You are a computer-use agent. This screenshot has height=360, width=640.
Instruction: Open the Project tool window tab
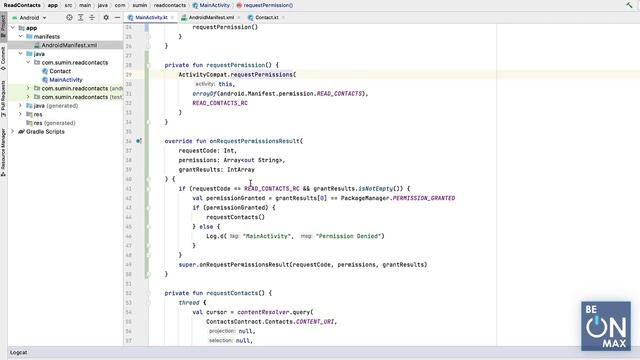3,25
